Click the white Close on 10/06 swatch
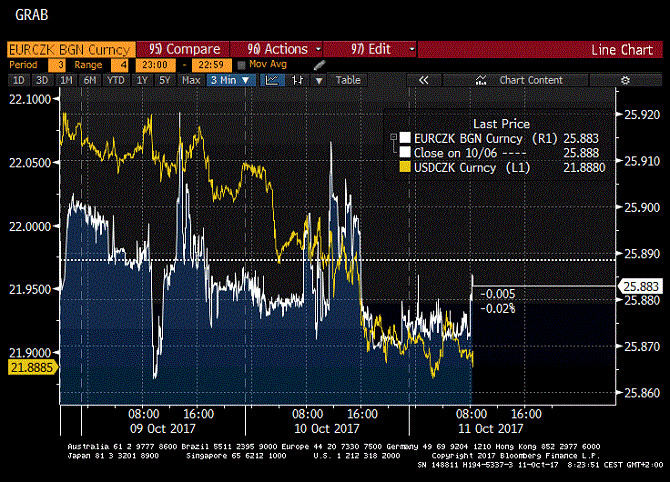Viewport: 670px width, 482px height. click(x=405, y=152)
